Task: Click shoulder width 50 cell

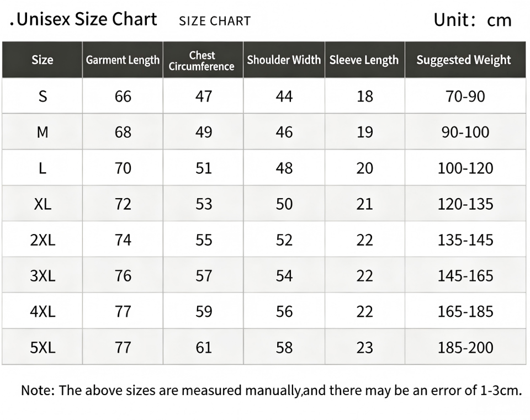Action: [284, 204]
